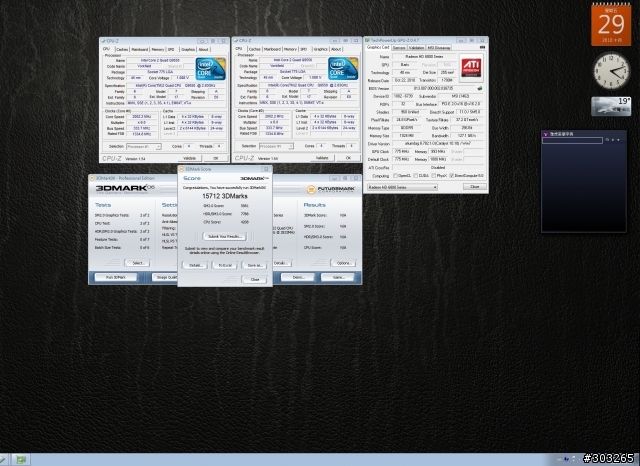
Task: Toggle the DirectCompute 5.0 checkbox
Action: coord(451,175)
